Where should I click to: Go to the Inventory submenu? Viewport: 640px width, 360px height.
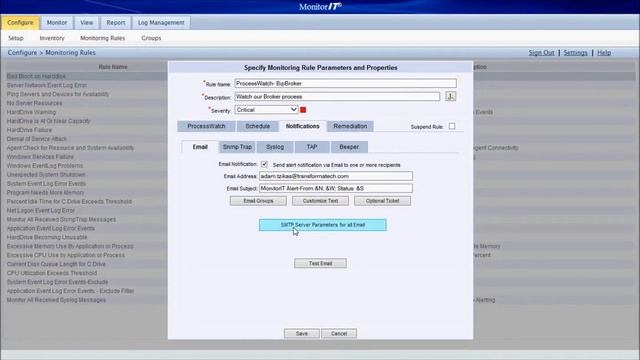52,38
